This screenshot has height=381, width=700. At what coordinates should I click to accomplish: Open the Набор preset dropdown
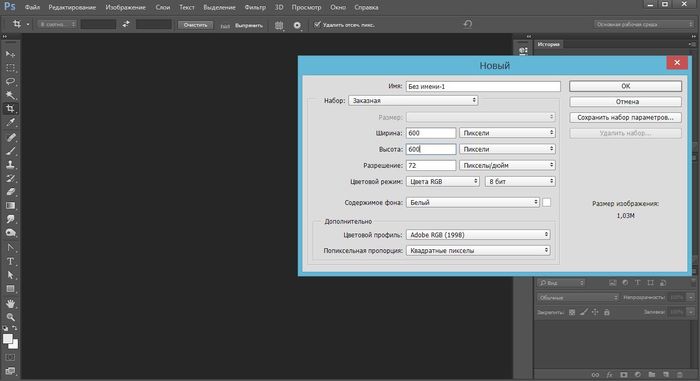pos(413,100)
